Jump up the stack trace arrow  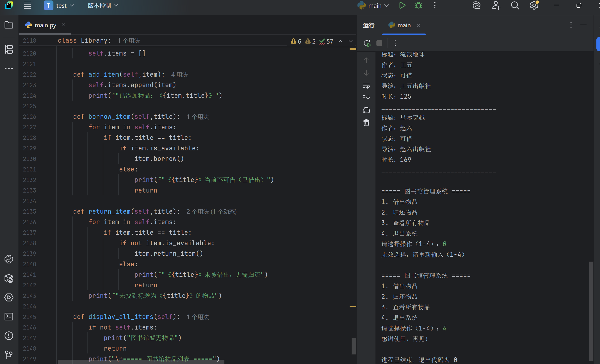pyautogui.click(x=366, y=60)
